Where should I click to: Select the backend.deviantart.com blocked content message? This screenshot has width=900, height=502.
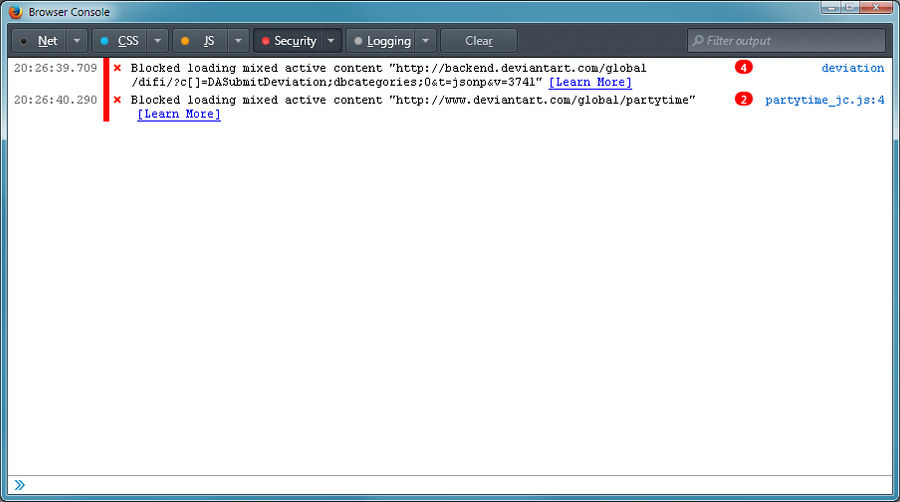pos(388,75)
